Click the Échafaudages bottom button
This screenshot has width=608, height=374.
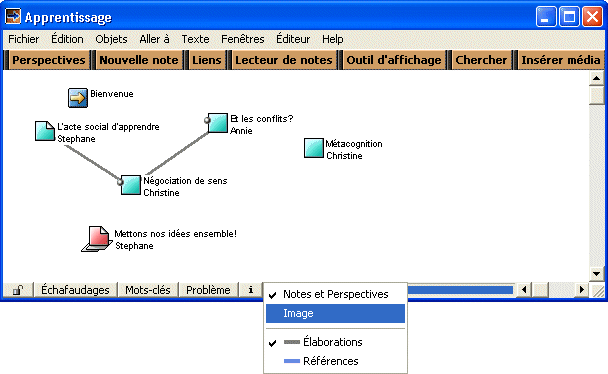click(x=75, y=290)
